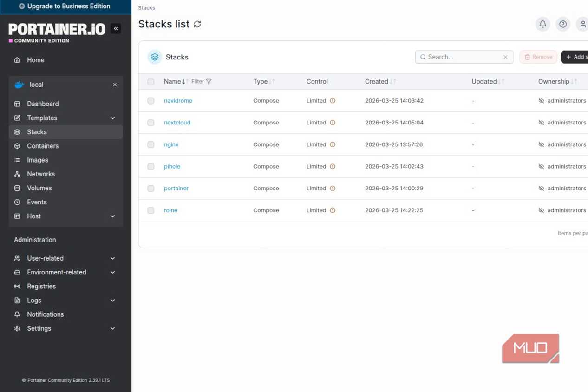
Task: Expand the Logs submenu chevron
Action: [x=113, y=301]
